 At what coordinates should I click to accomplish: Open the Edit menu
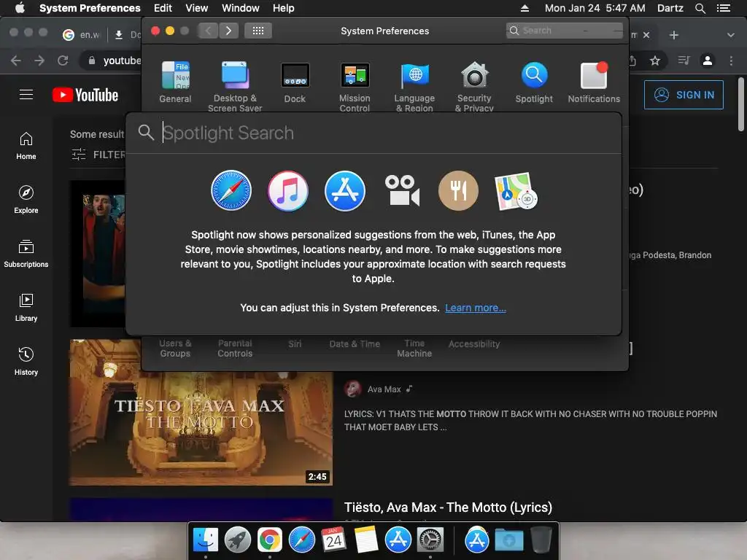click(163, 8)
